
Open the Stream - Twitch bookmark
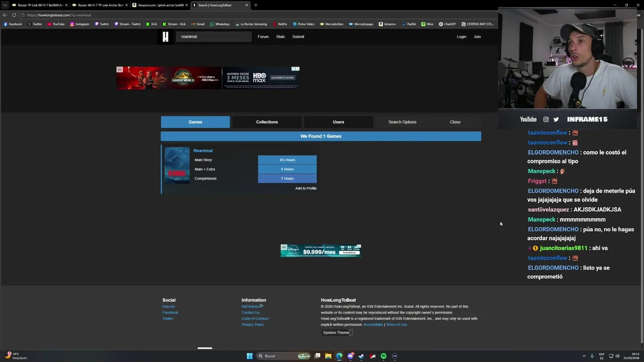(x=127, y=24)
